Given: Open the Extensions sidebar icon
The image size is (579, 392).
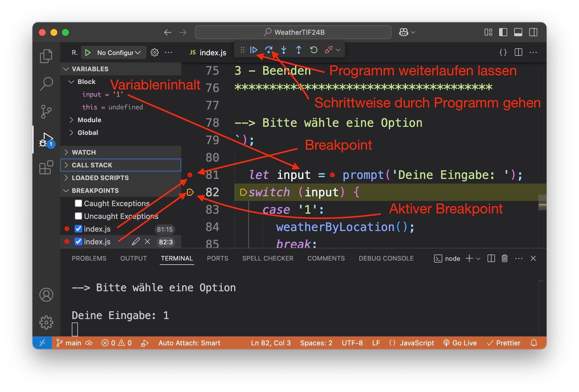Looking at the screenshot, I should coord(46,167).
